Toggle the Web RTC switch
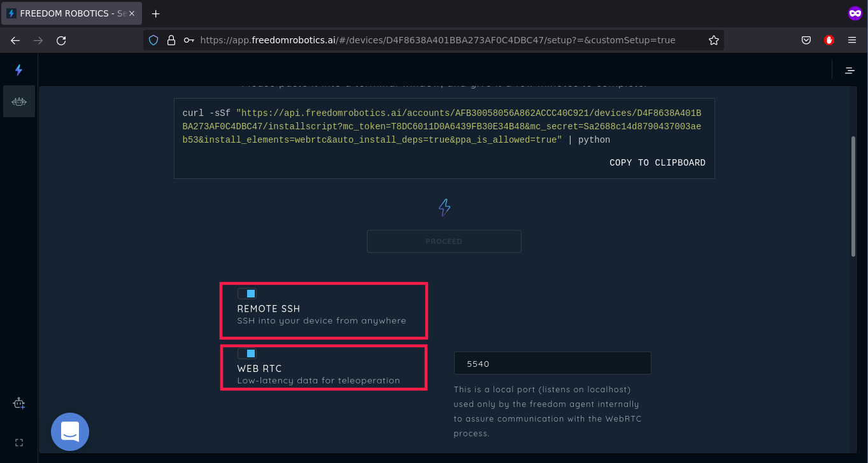This screenshot has height=463, width=868. (246, 353)
